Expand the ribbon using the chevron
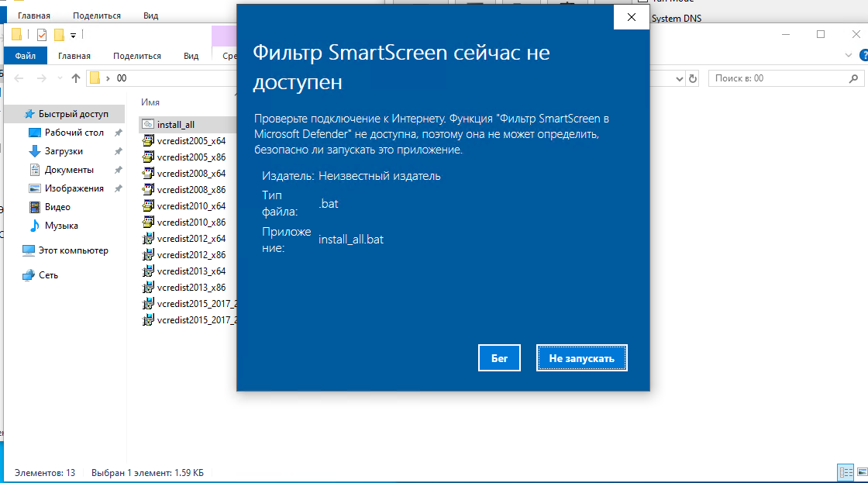868x483 pixels. pos(848,55)
